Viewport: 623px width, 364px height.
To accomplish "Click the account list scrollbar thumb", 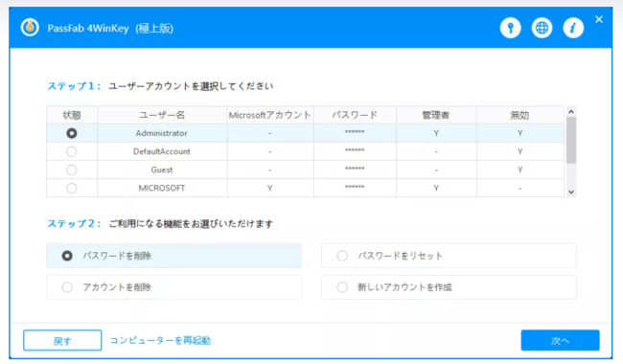I will click(571, 141).
